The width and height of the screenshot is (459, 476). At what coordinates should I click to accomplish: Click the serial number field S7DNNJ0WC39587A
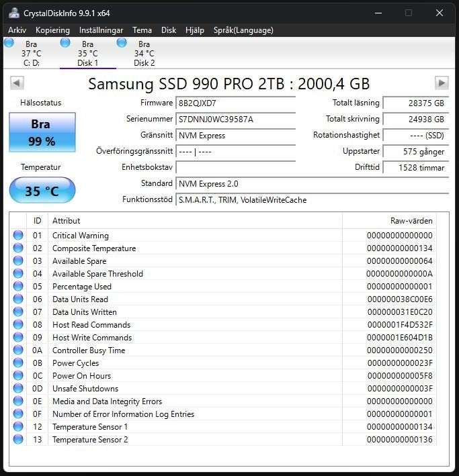click(x=236, y=119)
